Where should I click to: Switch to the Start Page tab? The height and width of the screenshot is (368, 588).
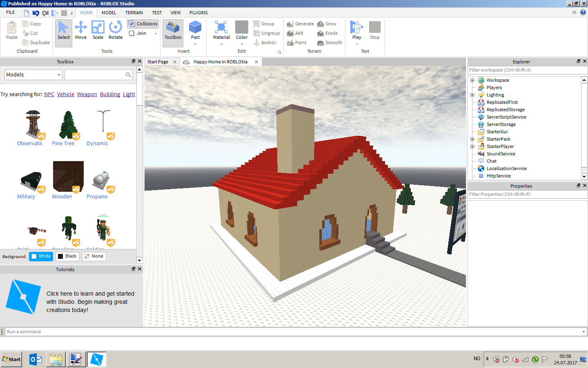158,62
